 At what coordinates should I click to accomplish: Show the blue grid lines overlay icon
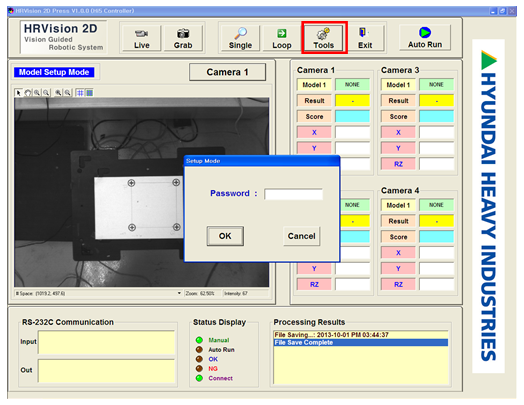point(80,93)
